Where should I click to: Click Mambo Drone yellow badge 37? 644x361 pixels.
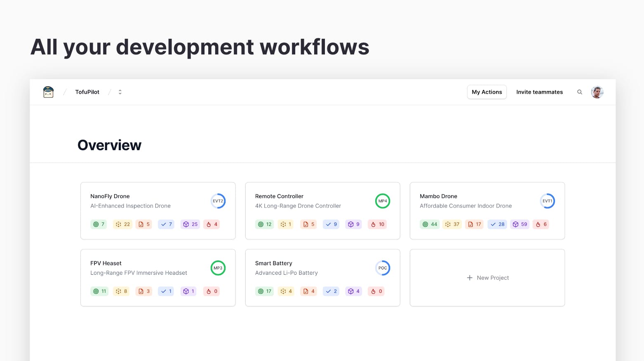[x=452, y=224]
